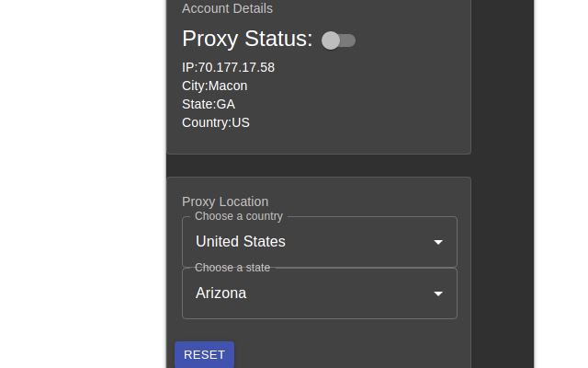This screenshot has height=368, width=588.
Task: Toggle the Proxy Status switch
Action: click(338, 40)
